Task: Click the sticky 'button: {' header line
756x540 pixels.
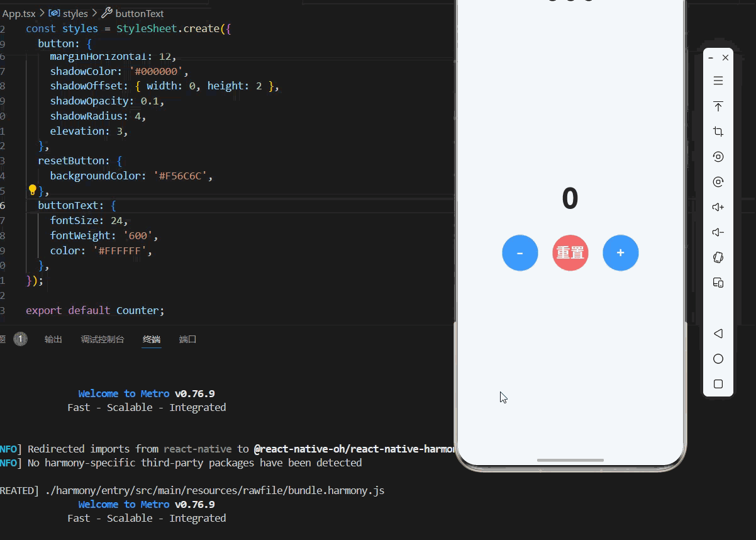Action: pos(65,43)
